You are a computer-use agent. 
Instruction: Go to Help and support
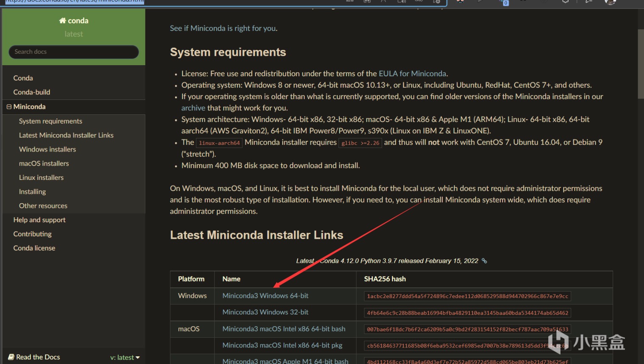39,220
